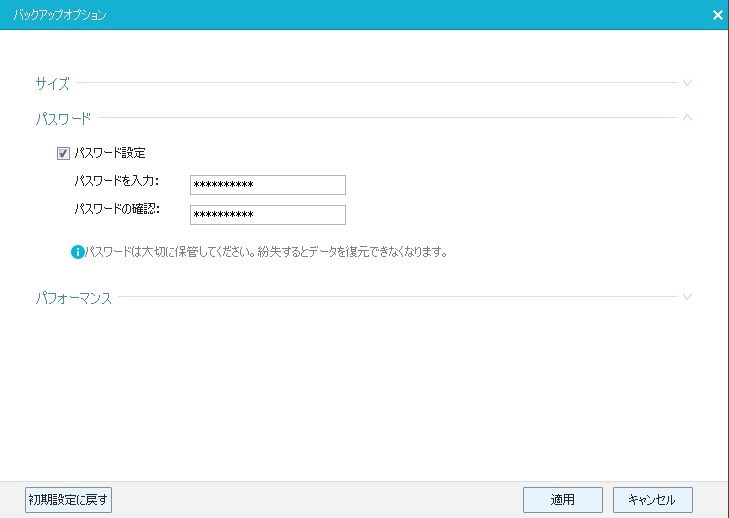This screenshot has height=518, width=729.
Task: Click the password safekeeping warning text
Action: (265, 252)
